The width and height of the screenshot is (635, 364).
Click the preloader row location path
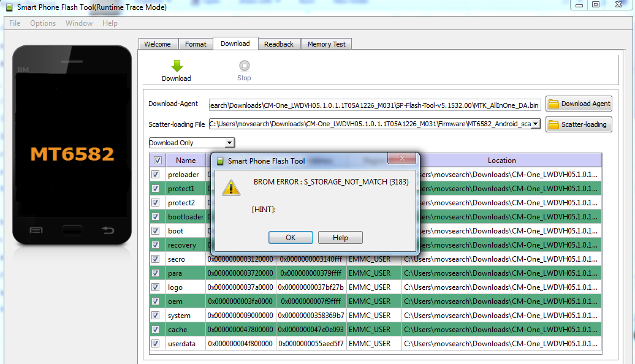pos(509,175)
